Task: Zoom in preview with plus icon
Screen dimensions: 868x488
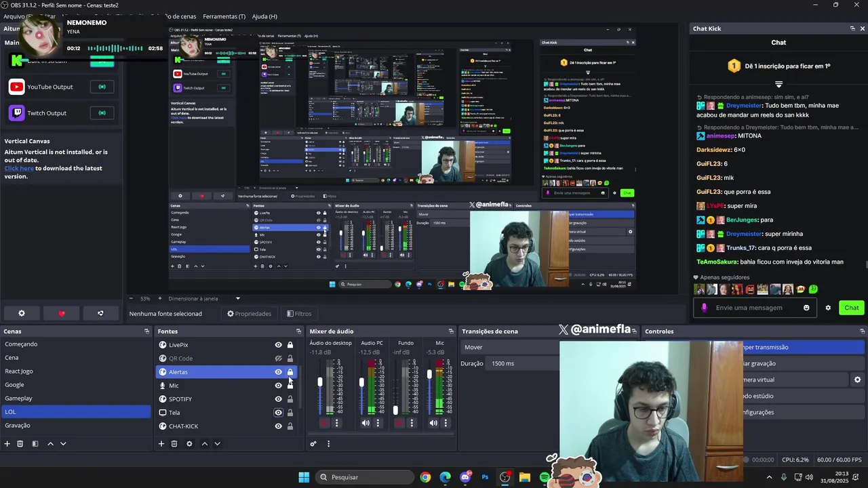Action: coord(159,298)
